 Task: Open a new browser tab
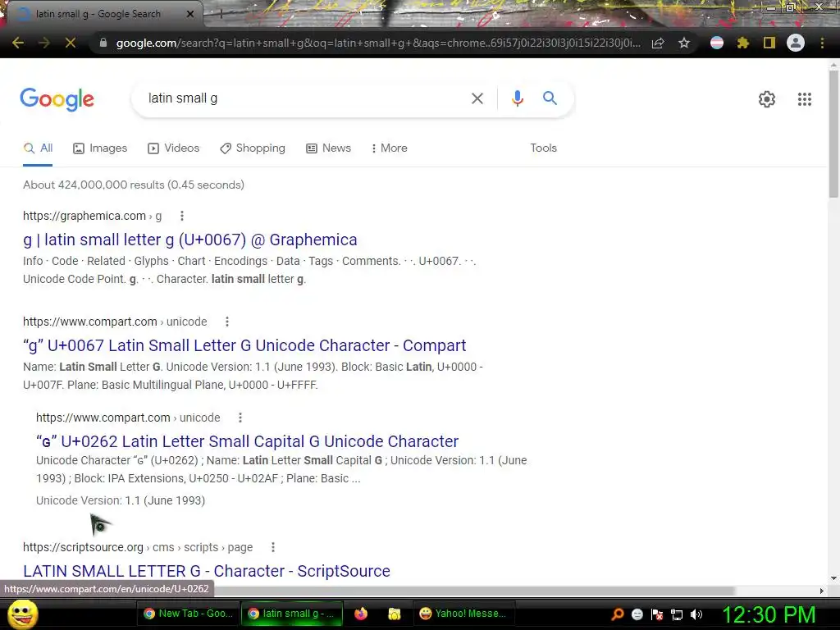(221, 14)
